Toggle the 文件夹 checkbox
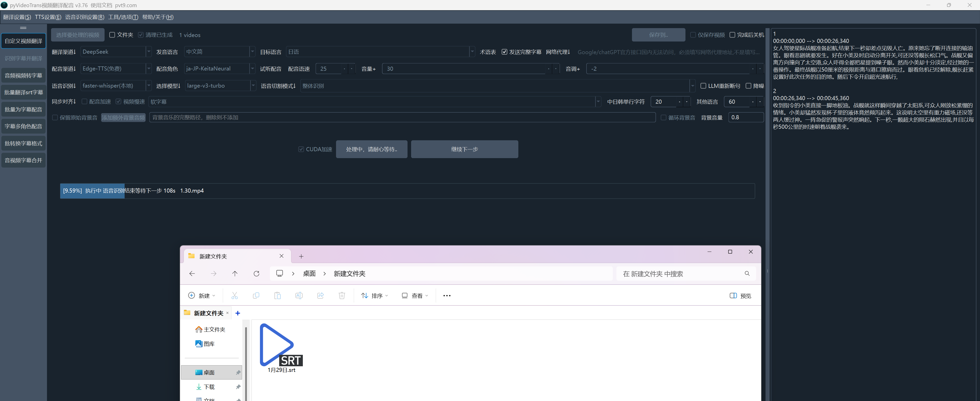This screenshot has height=401, width=980. (x=112, y=35)
